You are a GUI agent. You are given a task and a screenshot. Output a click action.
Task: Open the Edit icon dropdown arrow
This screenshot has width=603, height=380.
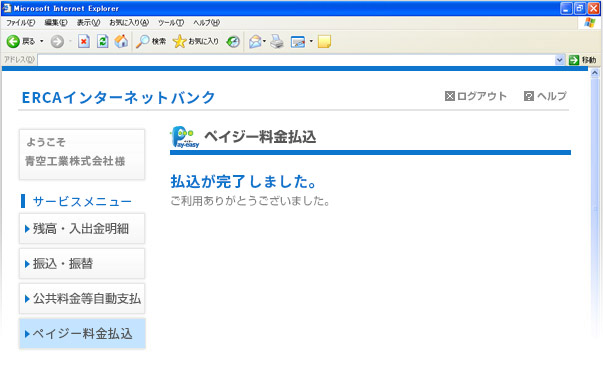pyautogui.click(x=311, y=41)
